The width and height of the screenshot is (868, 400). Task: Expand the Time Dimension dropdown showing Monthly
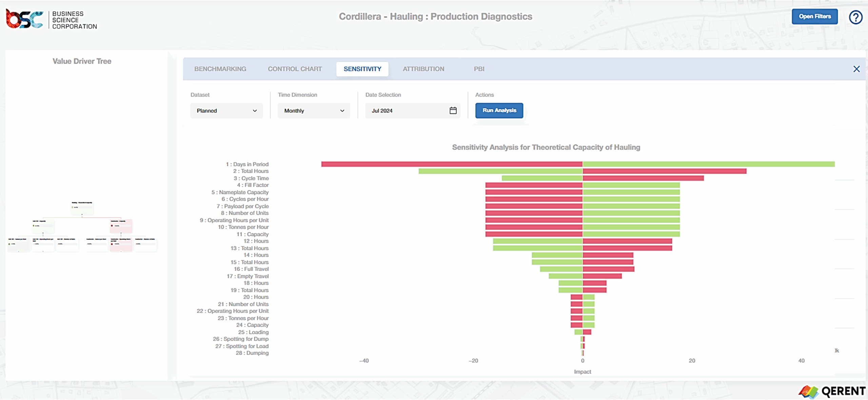(x=313, y=110)
